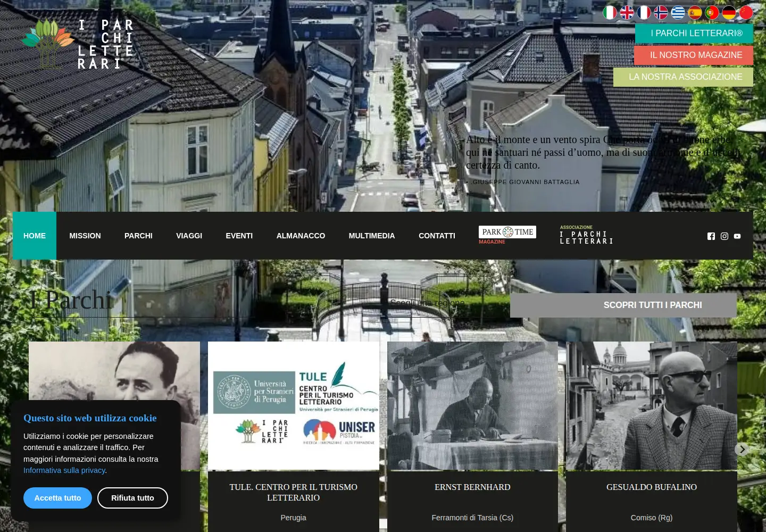This screenshot has width=766, height=532.
Task: Click the Ferramonti di Tarsia (Cs) location text
Action: [x=472, y=518]
